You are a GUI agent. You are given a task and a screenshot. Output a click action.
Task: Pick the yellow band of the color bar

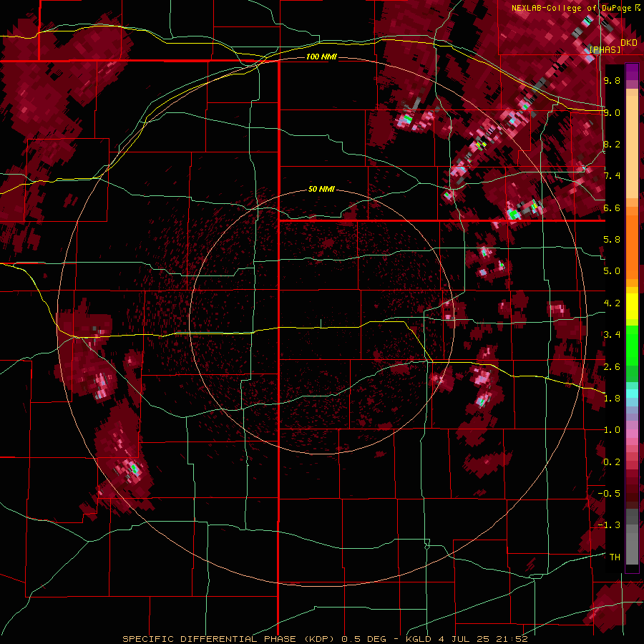coord(632,306)
